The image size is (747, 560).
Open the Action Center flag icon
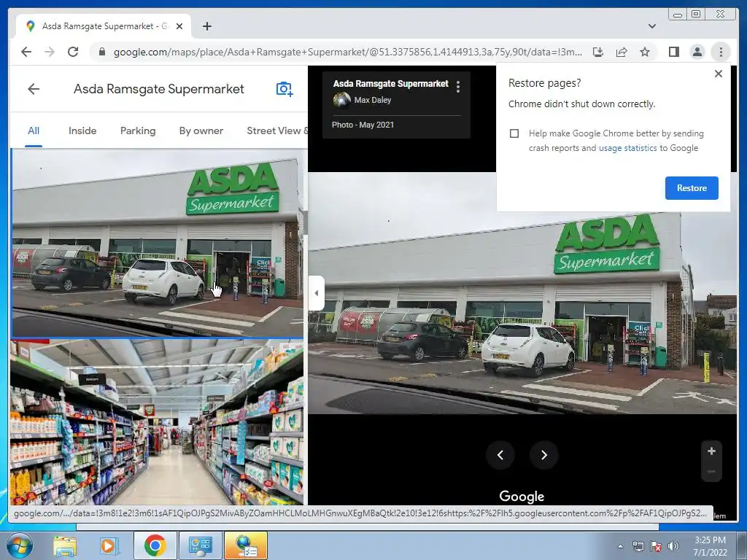(x=656, y=546)
